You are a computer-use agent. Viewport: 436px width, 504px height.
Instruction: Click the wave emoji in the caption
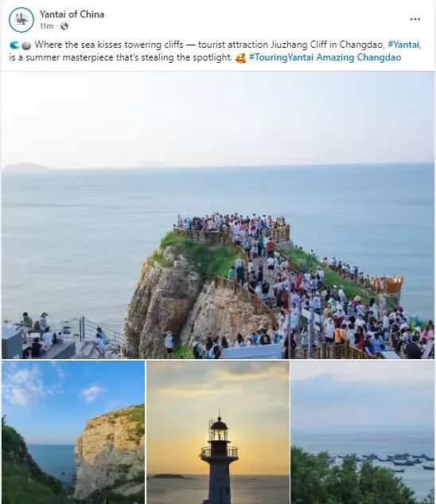14,45
